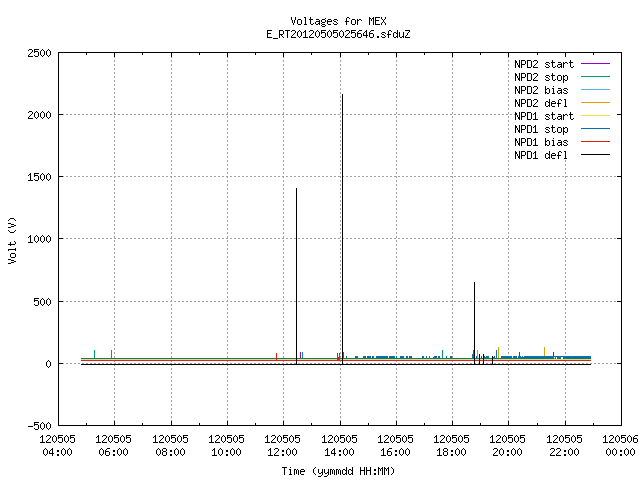Click the black spike reaching 1400 V
The height and width of the screenshot is (480, 640).
297,276
